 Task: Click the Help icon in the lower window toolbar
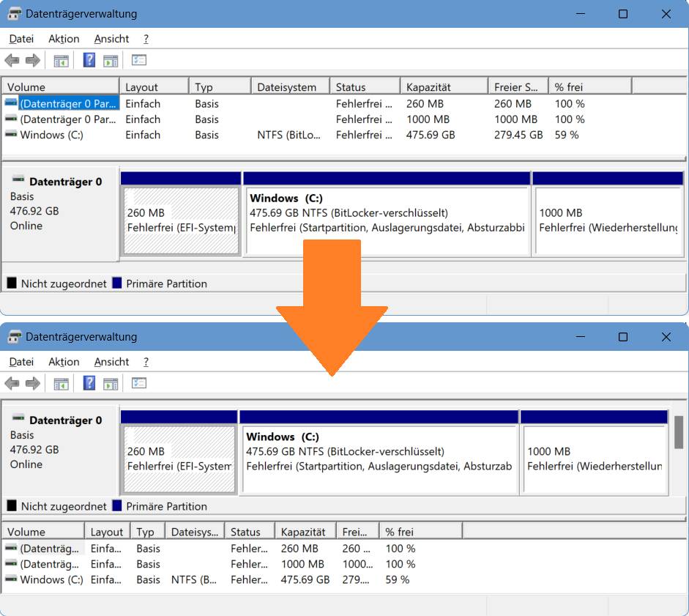[89, 383]
